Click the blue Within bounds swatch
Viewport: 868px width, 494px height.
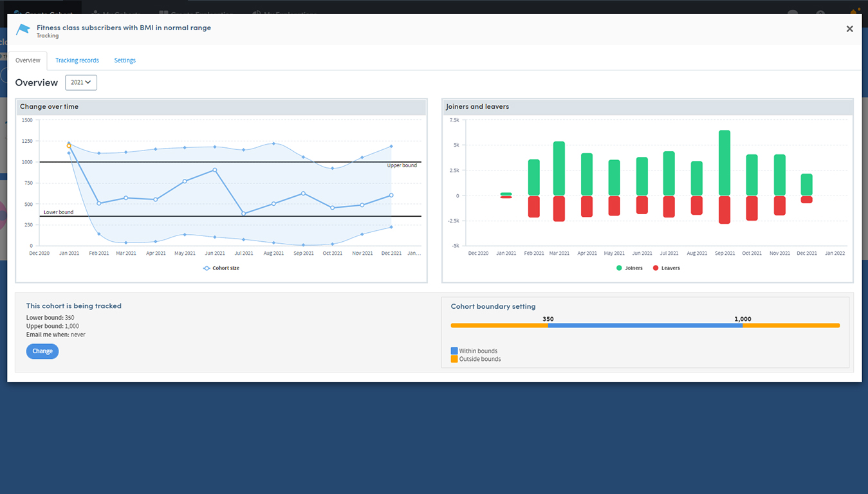pyautogui.click(x=454, y=351)
